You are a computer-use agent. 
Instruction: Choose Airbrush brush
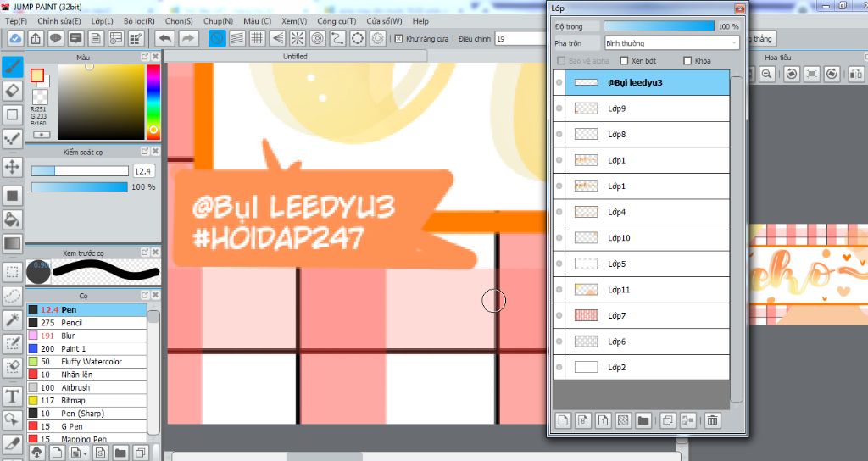tap(87, 387)
